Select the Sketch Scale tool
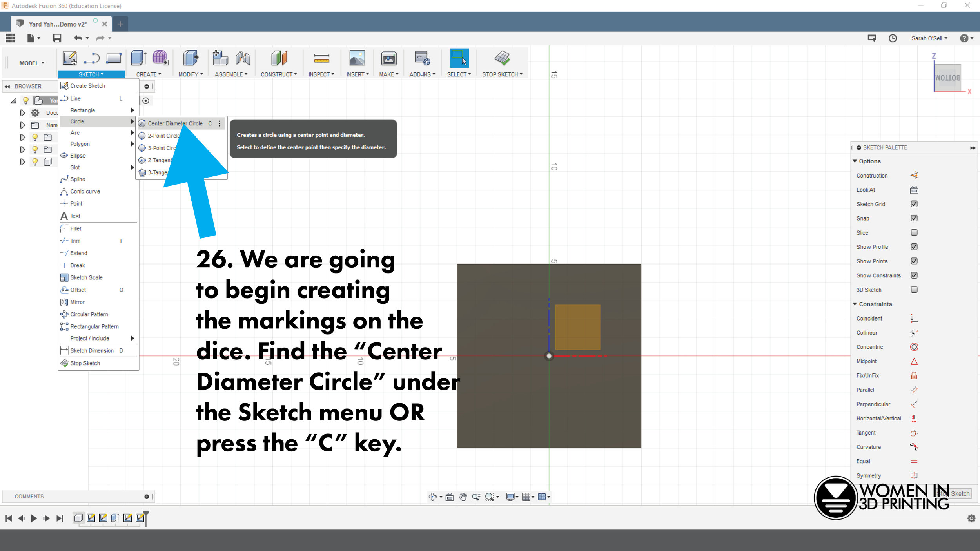The image size is (980, 551). pos(86,277)
